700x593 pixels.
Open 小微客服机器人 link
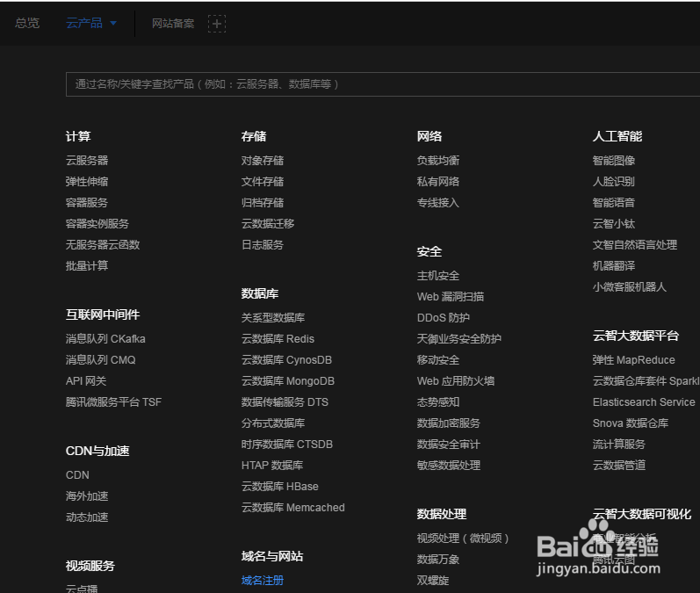(x=630, y=286)
